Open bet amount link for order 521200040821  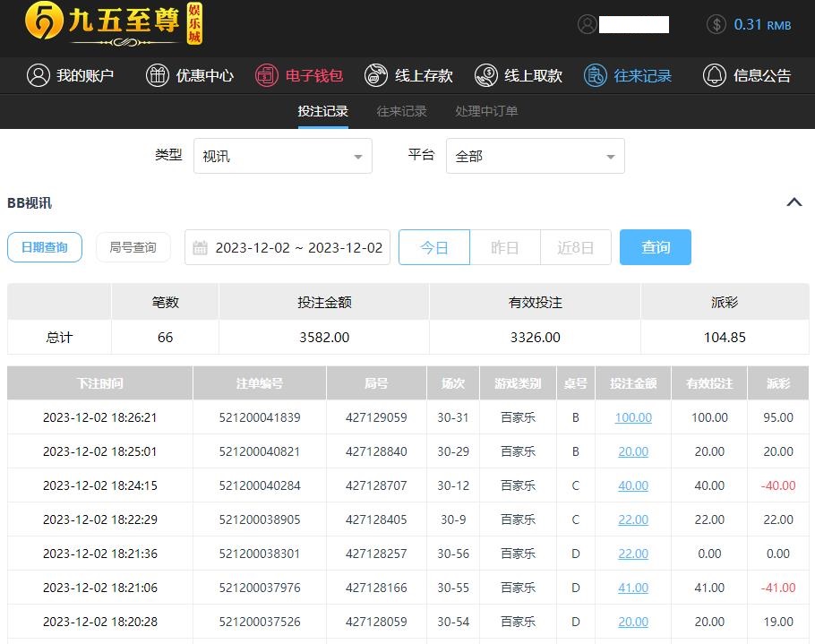coord(633,451)
